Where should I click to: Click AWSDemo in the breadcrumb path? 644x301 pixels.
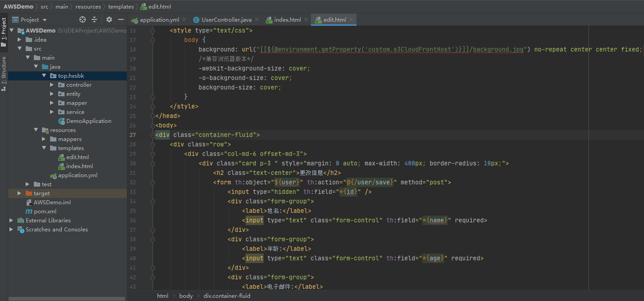pos(19,6)
